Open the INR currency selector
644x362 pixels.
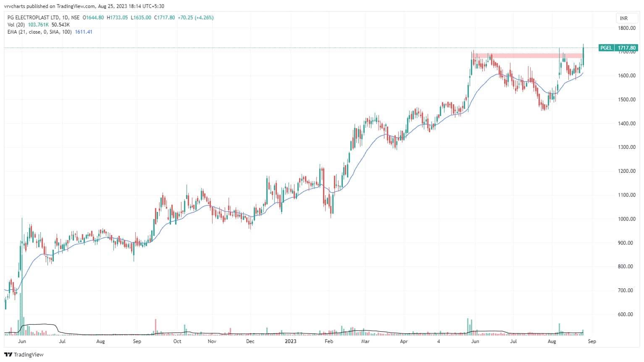click(x=623, y=18)
